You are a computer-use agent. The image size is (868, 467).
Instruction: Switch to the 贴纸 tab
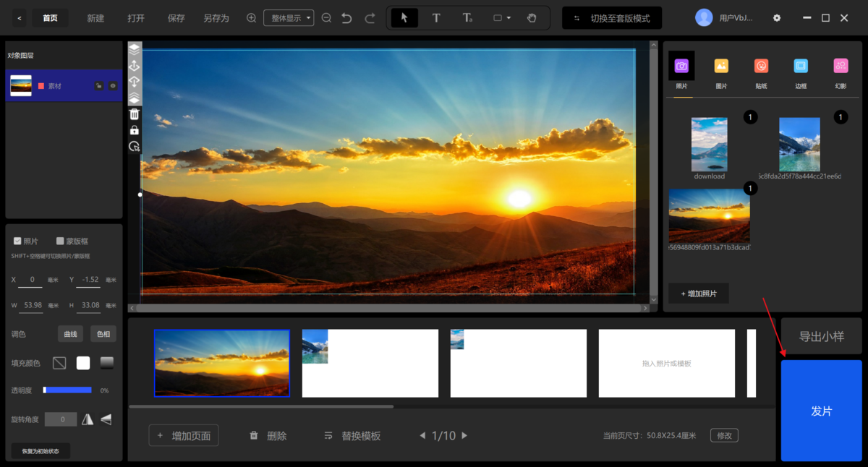pos(761,72)
